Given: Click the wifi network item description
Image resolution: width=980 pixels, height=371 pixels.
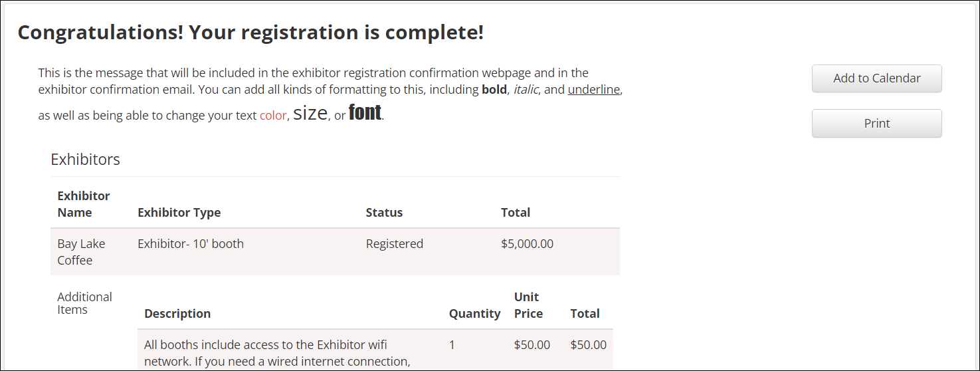Looking at the screenshot, I should coord(266,352).
